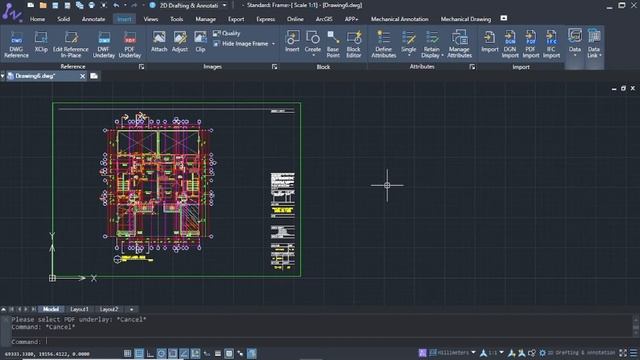Click the Undo arrow in quick access toolbar
Image resolution: width=640 pixels, height=360 pixels.
tap(116, 5)
